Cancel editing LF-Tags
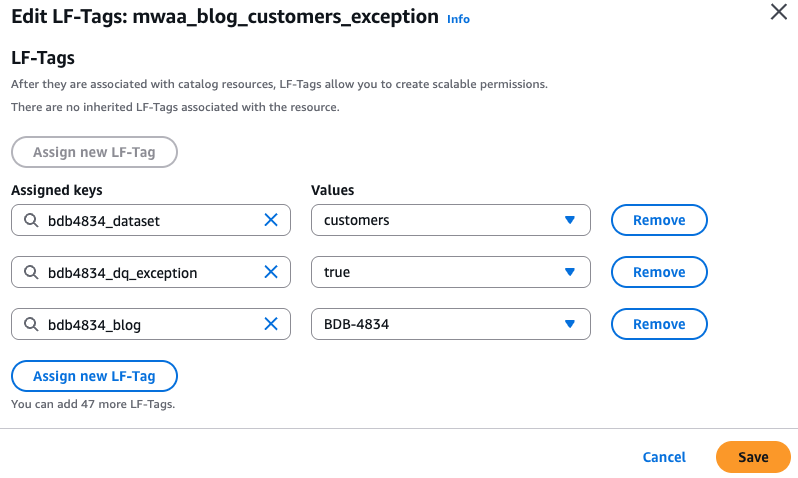The width and height of the screenshot is (798, 478). coord(664,457)
